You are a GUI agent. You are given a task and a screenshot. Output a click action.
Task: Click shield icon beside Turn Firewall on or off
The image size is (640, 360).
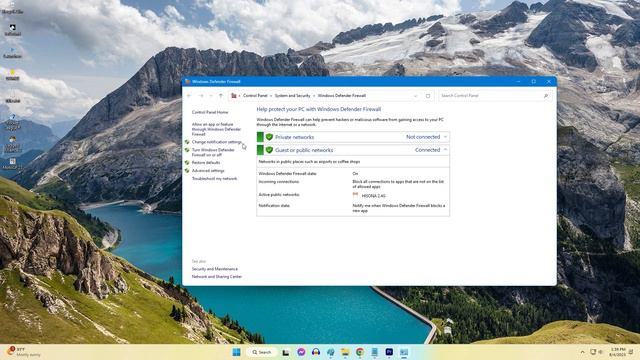187,150
